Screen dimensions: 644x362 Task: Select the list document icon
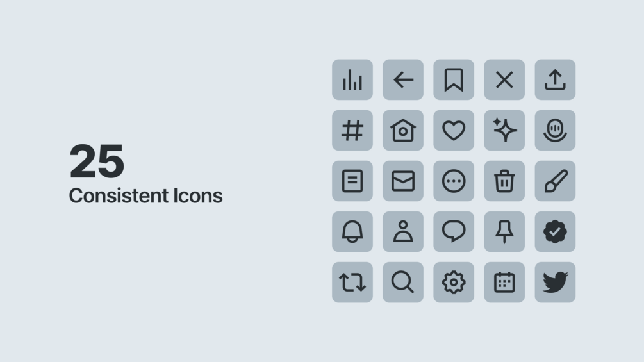click(x=352, y=181)
